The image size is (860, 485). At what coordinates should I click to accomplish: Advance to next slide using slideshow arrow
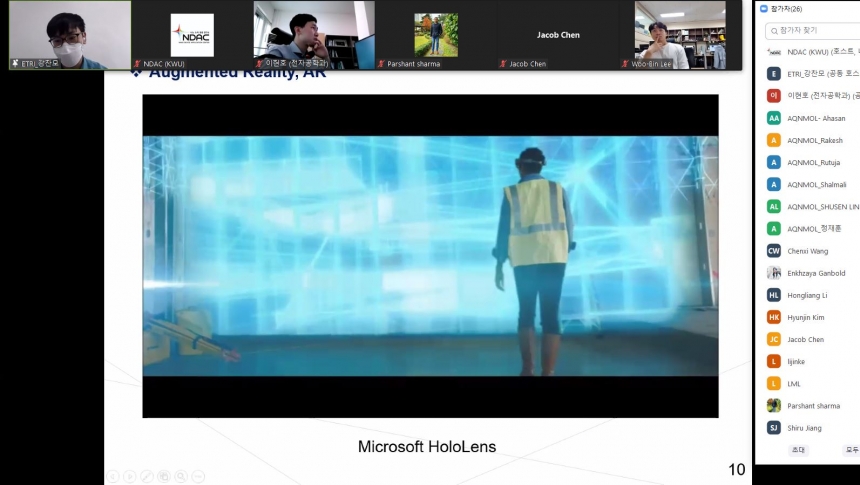130,476
